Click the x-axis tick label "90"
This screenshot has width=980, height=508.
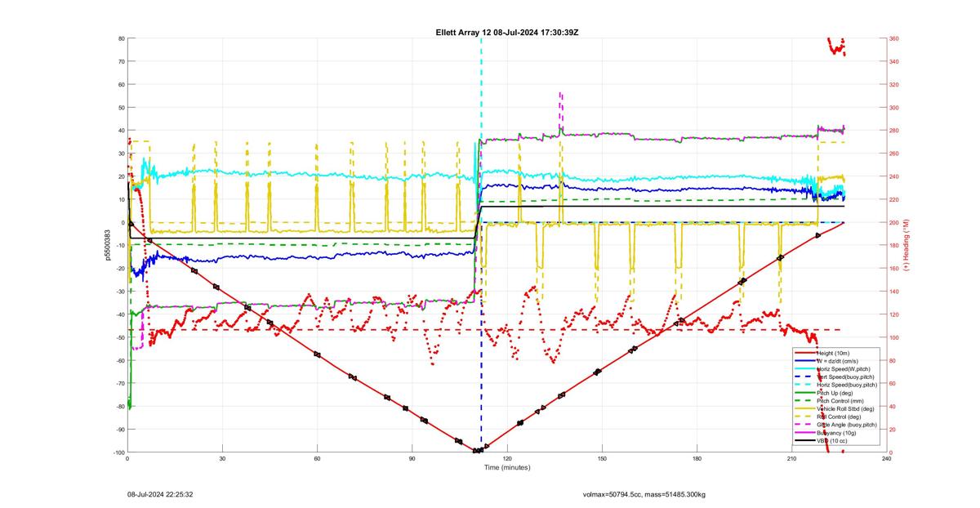pos(412,459)
